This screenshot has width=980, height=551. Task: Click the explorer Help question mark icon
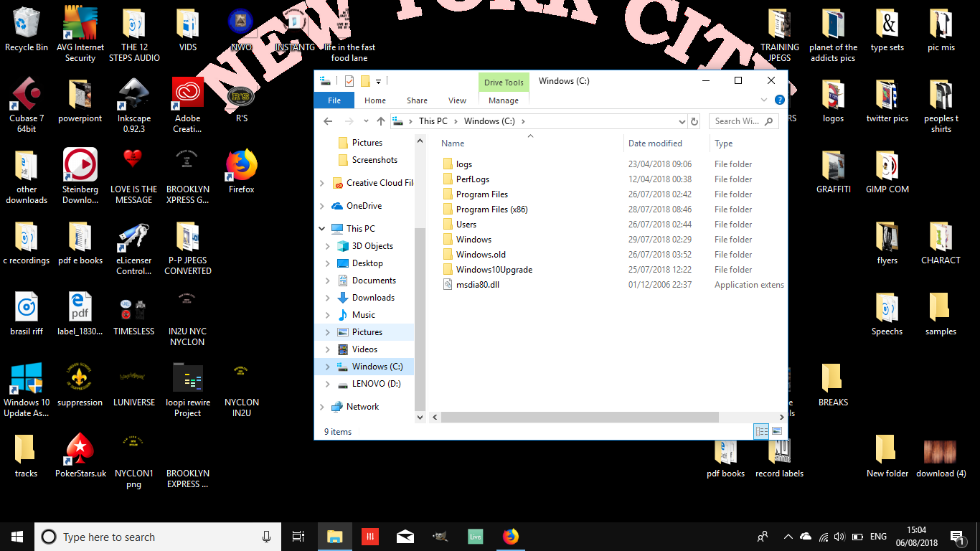[779, 100]
